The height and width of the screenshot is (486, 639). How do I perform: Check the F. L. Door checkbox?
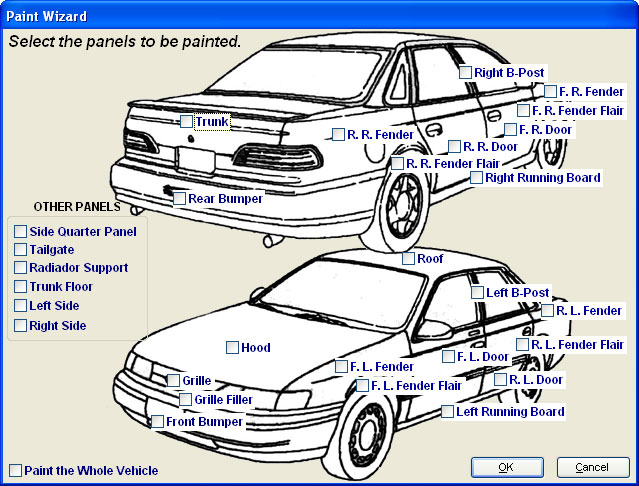tap(448, 356)
